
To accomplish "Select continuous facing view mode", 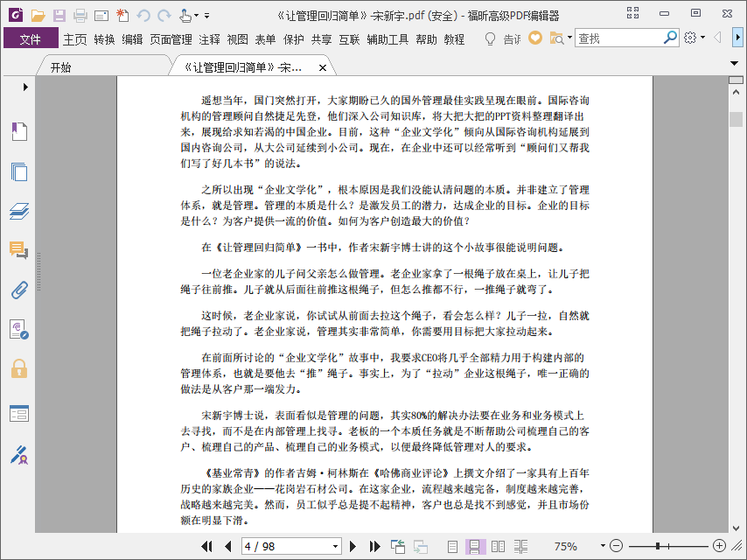I will tap(520, 547).
